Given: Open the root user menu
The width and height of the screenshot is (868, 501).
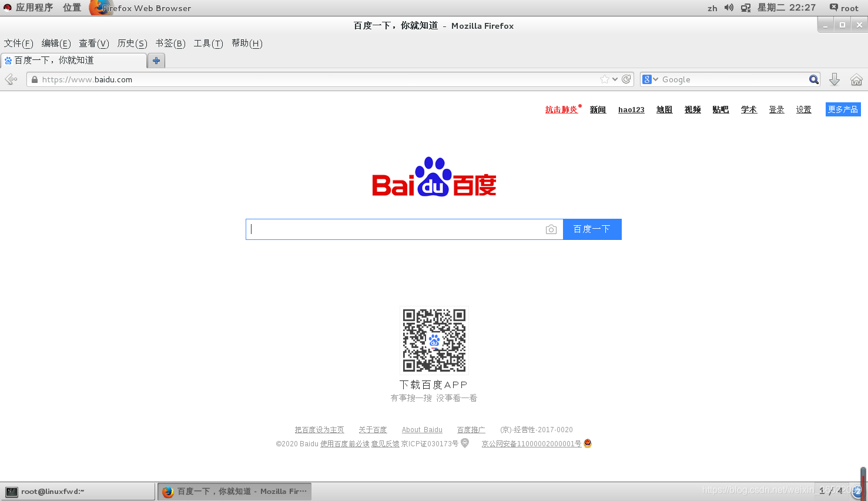Looking at the screenshot, I should point(844,8).
